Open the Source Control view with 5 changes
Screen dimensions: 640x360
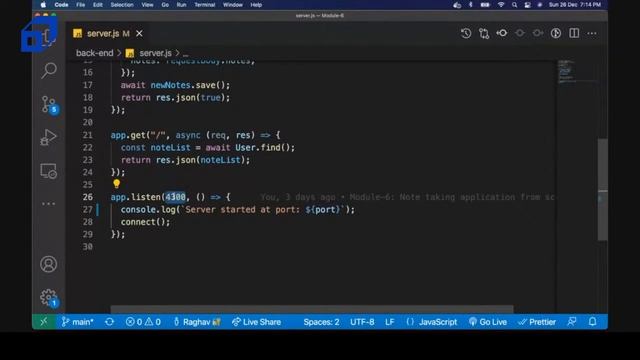49,104
